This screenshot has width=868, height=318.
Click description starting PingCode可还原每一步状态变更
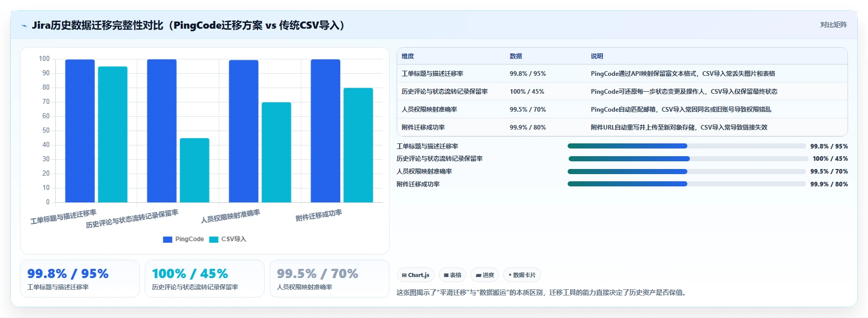(x=684, y=92)
